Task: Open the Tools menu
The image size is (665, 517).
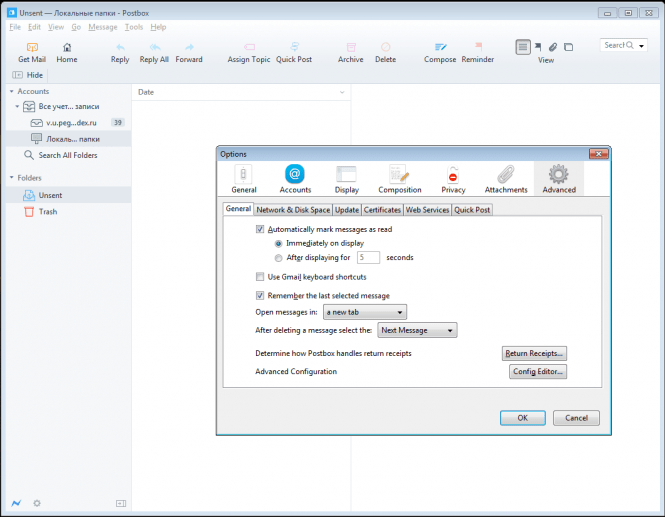Action: (134, 27)
